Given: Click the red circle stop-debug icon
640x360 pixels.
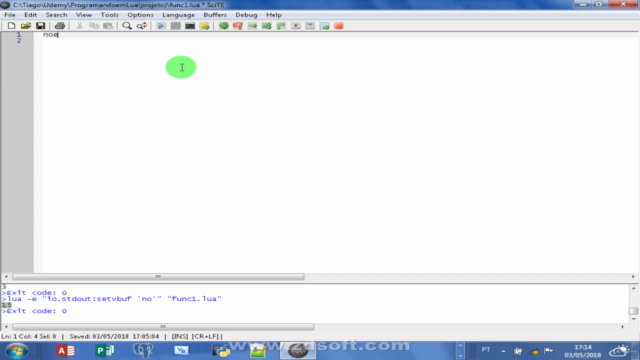Looking at the screenshot, I should tap(339, 26).
